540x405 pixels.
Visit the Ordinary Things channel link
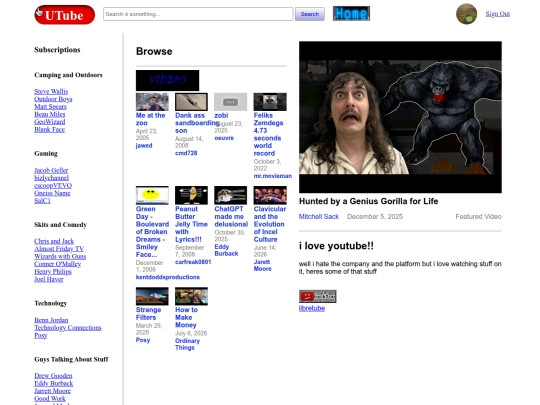pos(187,344)
